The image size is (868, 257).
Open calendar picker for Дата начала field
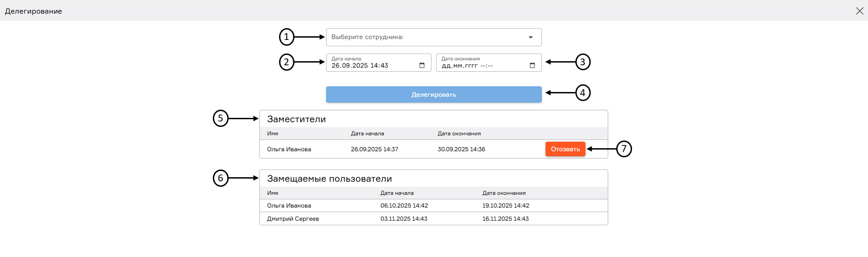coord(422,66)
